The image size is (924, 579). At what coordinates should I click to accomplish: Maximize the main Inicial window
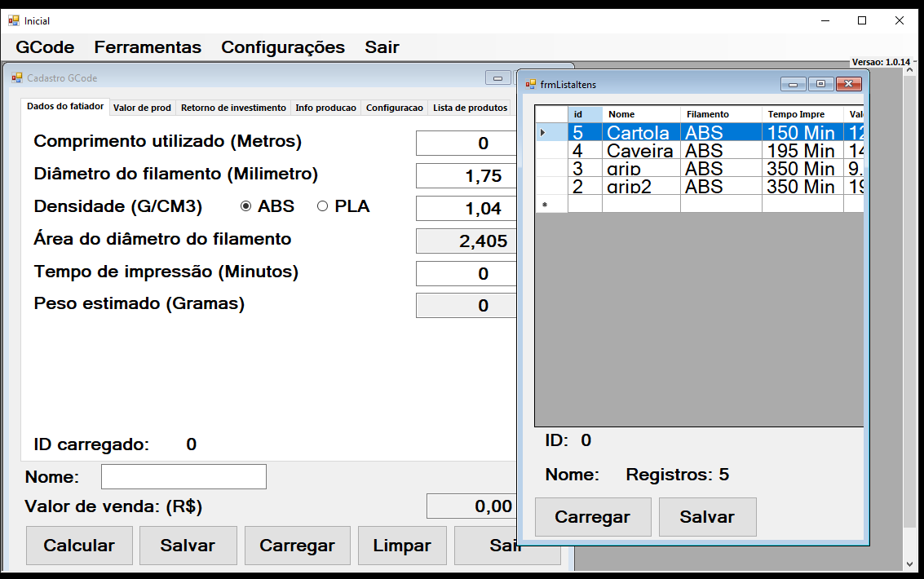(x=861, y=20)
